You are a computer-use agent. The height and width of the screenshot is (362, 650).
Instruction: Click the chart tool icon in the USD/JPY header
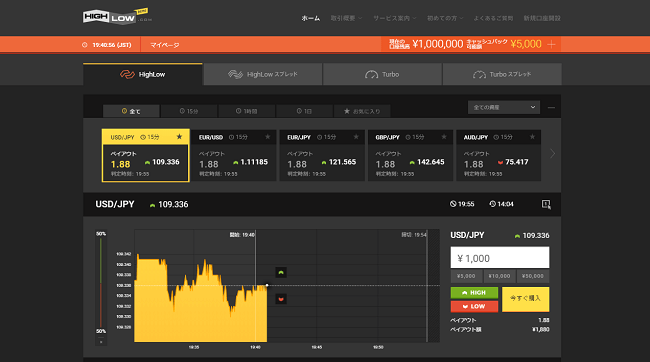coord(546,204)
